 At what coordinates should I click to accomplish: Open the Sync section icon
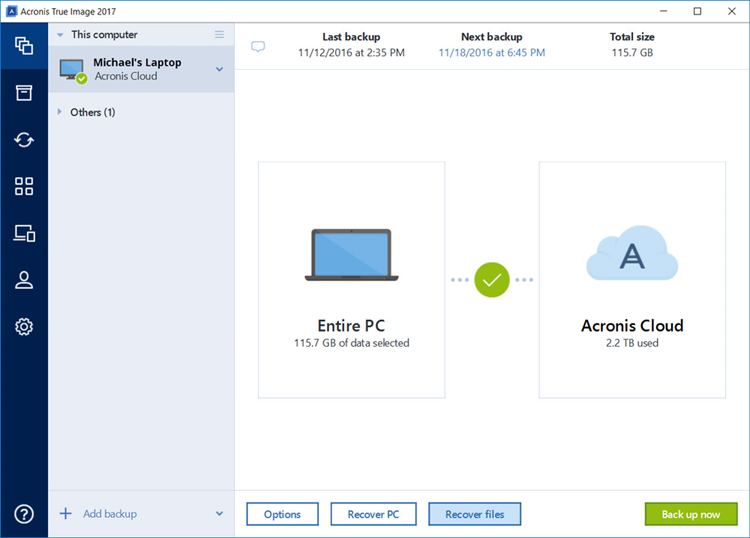(x=24, y=140)
